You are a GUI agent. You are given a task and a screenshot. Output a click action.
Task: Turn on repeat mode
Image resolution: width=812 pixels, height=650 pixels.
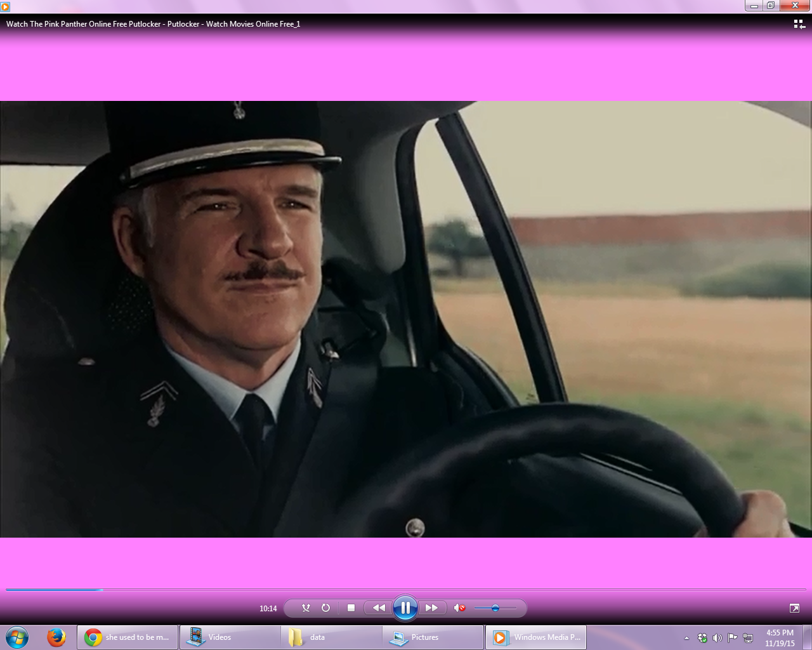(325, 608)
